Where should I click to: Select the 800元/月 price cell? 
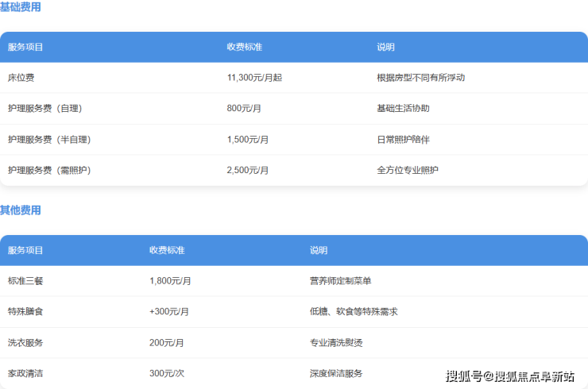tap(246, 108)
